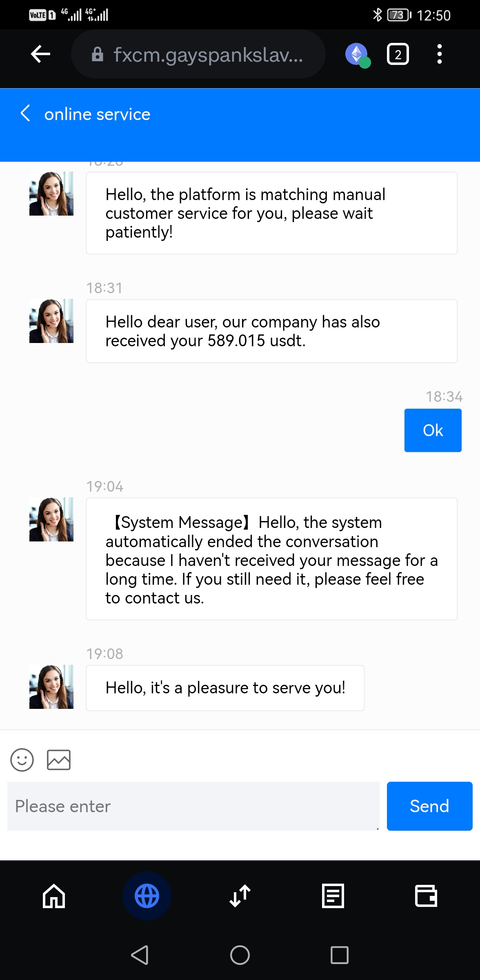480x980 pixels.
Task: Open Android recent apps square
Action: pos(340,955)
